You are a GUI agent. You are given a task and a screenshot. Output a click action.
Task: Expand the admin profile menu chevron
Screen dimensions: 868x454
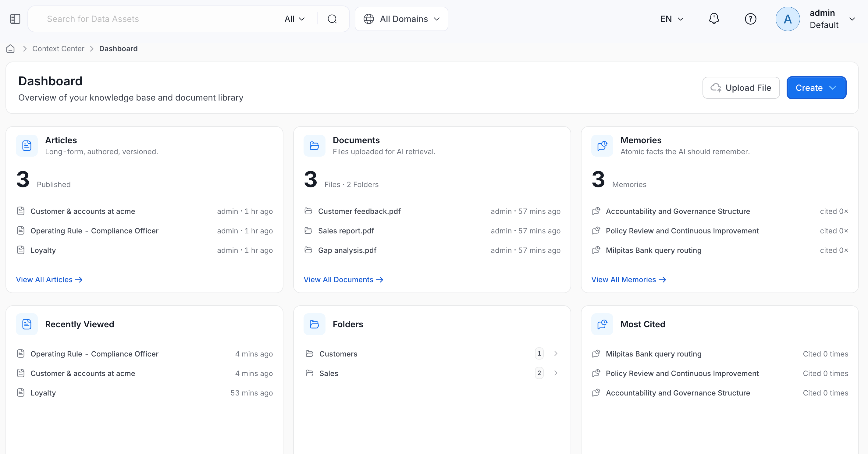(x=852, y=19)
